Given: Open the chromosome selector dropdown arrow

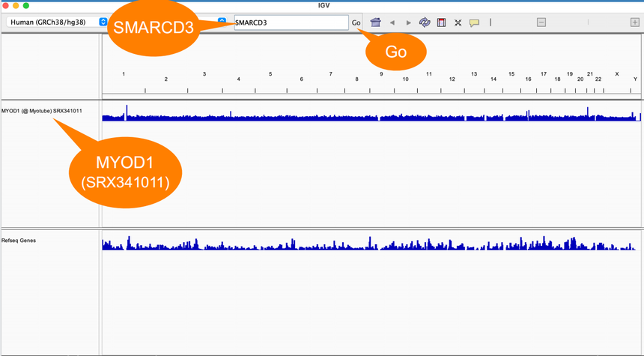Looking at the screenshot, I should (222, 21).
